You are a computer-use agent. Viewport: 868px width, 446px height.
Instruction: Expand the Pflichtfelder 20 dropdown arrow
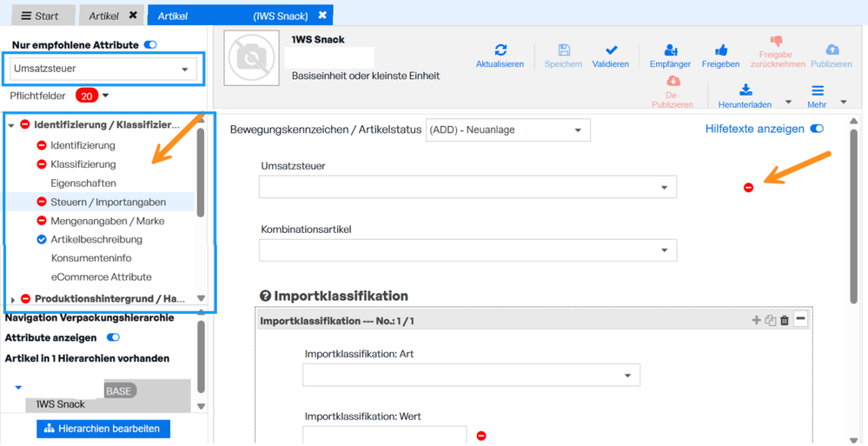(106, 96)
